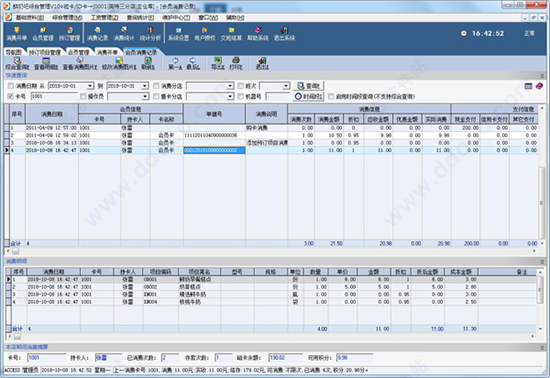Open the 消费开单 main toolbar icon
This screenshot has height=378, width=550.
(16, 34)
